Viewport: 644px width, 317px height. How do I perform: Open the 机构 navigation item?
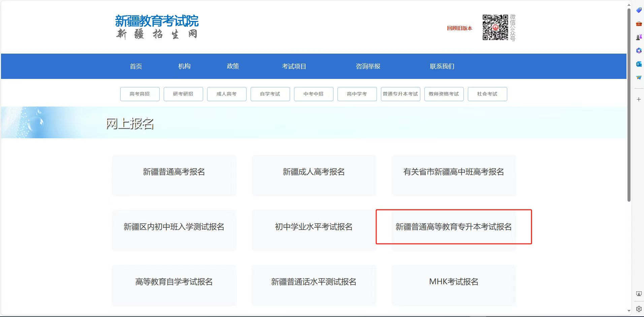pos(184,66)
